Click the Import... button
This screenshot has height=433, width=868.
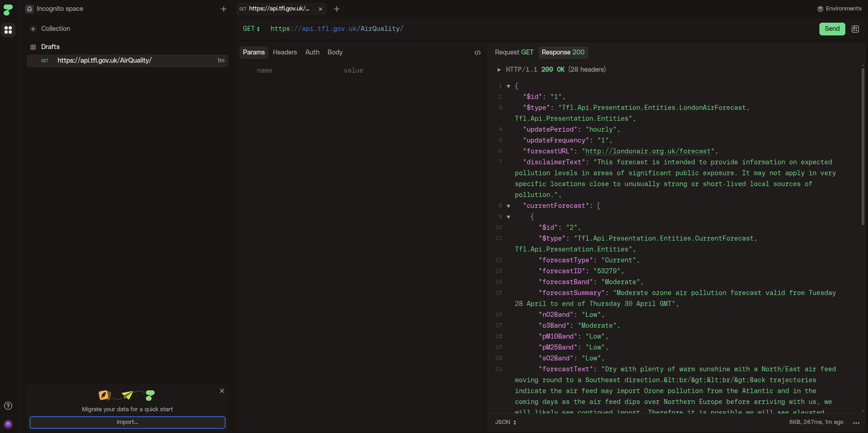coord(127,422)
